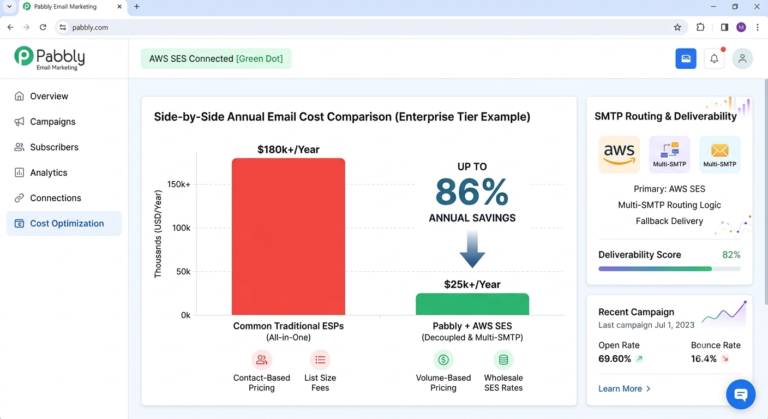768x419 pixels.
Task: Open the chat support bubble
Action: (741, 394)
